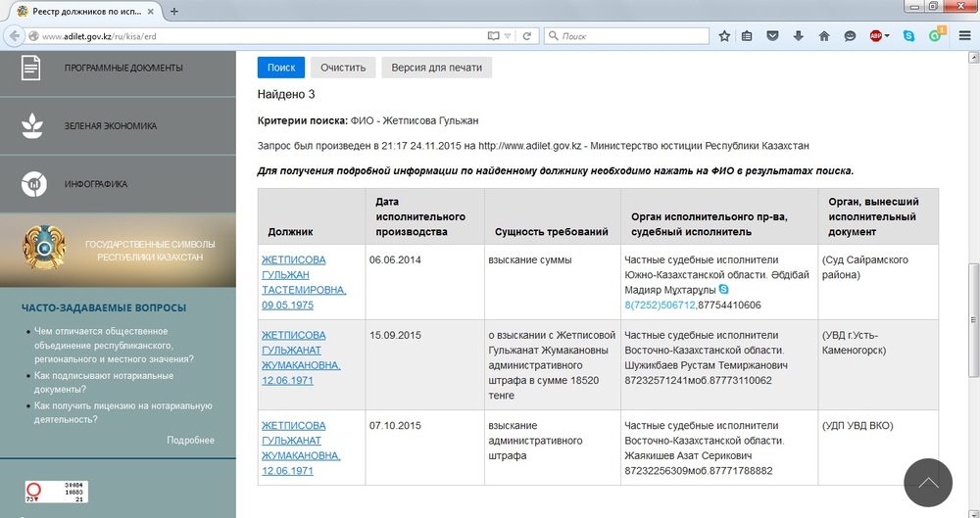Open Зеленая экономика sidebar section

[x=110, y=126]
